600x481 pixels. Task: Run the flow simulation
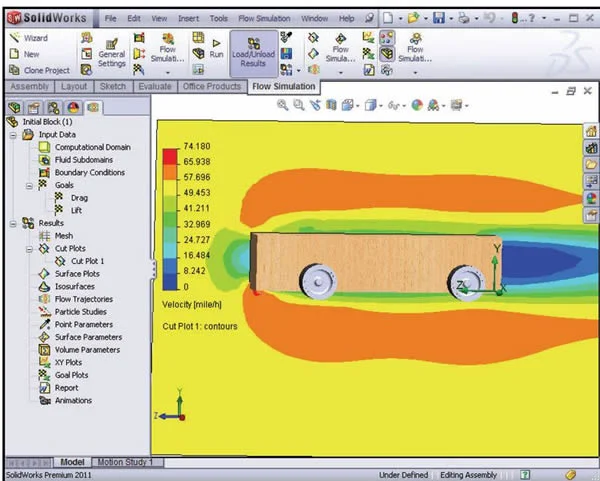(x=215, y=48)
